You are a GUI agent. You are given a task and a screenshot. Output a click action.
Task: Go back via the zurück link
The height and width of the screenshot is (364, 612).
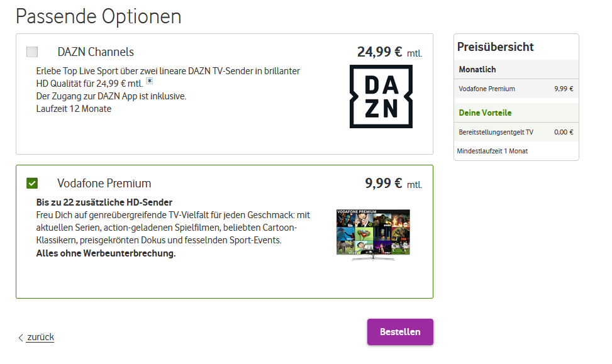tap(40, 337)
